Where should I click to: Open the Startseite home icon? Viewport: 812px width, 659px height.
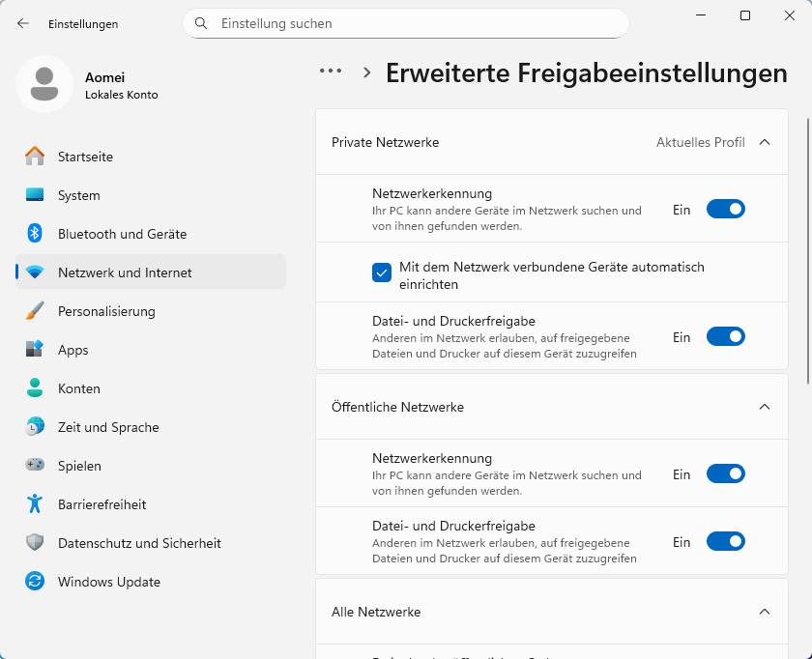tap(35, 157)
